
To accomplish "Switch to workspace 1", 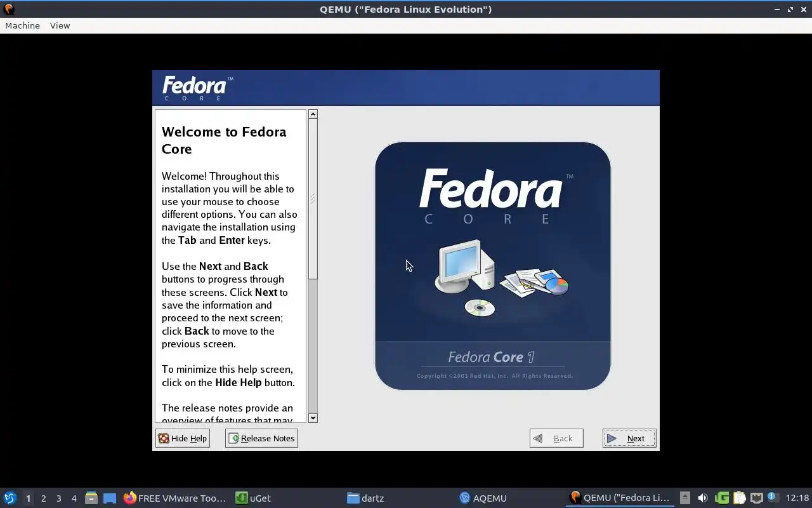I will click(28, 498).
